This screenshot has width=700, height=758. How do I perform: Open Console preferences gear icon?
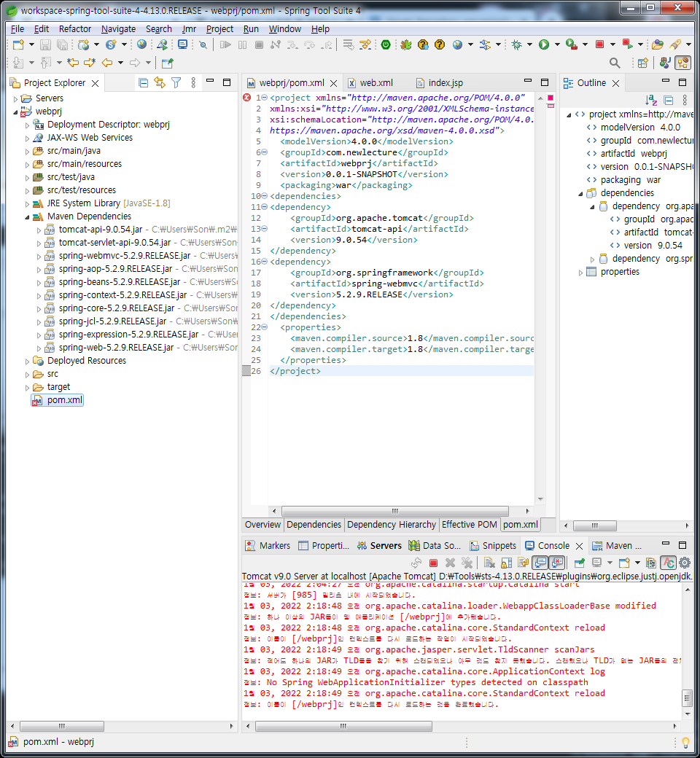pos(685,563)
